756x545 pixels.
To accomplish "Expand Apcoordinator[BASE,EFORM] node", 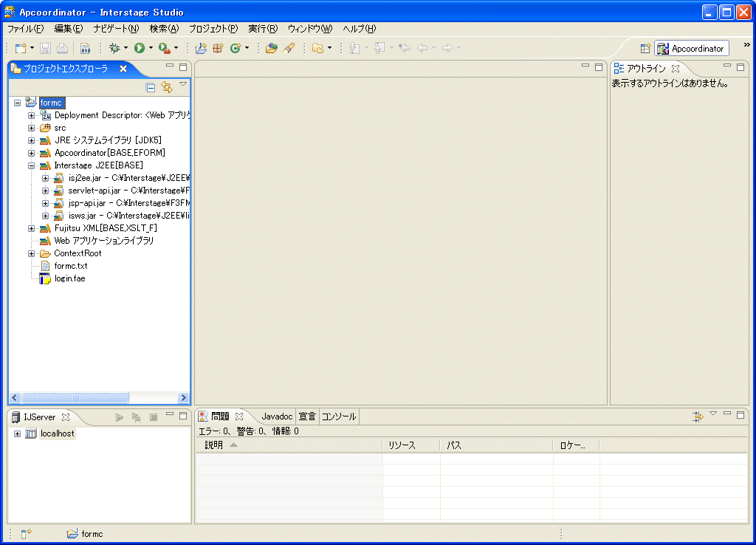I will (31, 153).
